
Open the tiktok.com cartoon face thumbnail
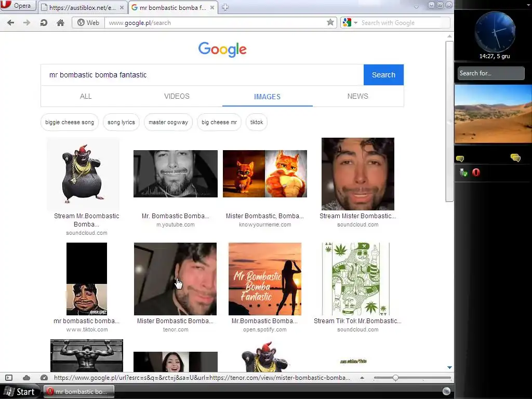pyautogui.click(x=87, y=279)
